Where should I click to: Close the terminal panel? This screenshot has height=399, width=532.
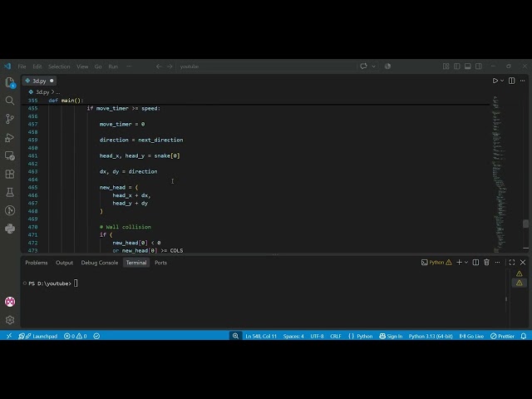[x=523, y=263]
